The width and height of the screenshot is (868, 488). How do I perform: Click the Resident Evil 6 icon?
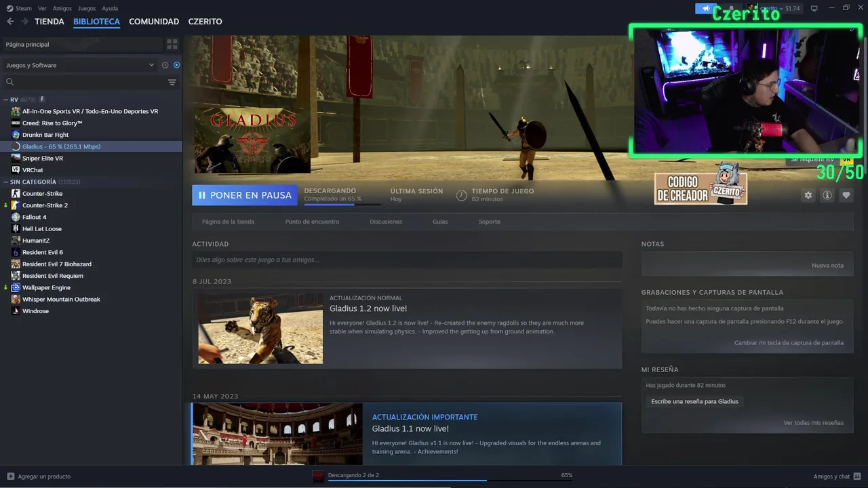pos(16,252)
